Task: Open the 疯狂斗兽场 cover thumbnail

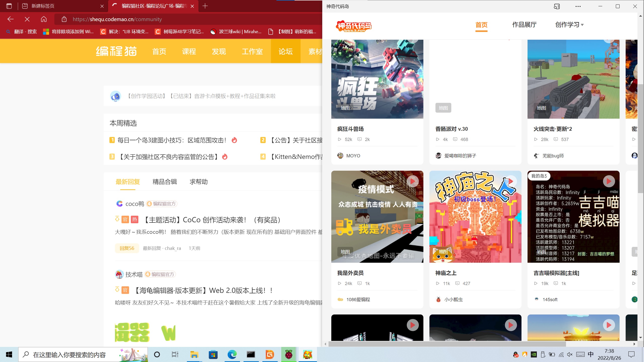Action: [377, 79]
